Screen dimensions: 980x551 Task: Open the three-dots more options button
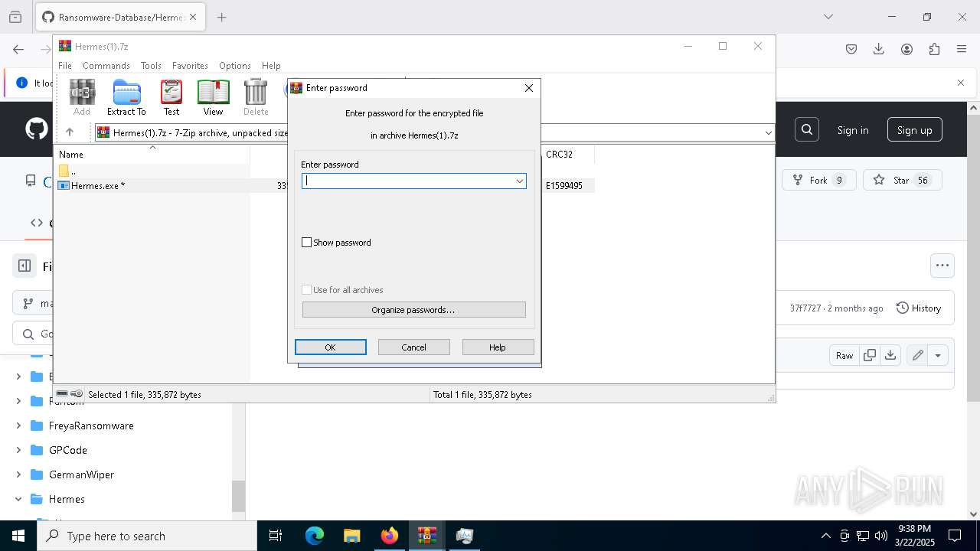pyautogui.click(x=942, y=266)
